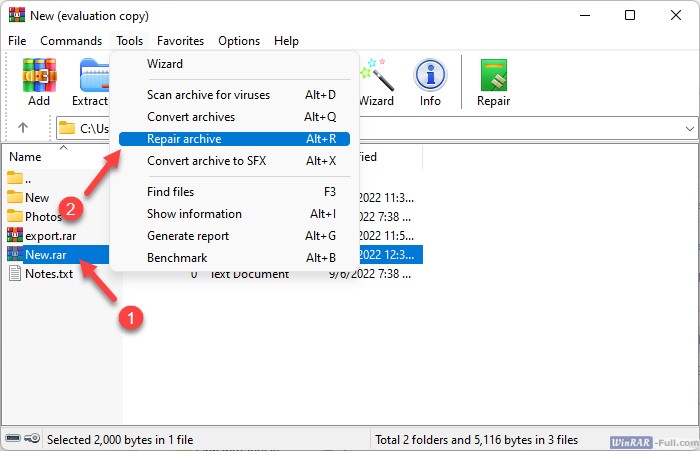Click the Add toolbar icon

coord(39,81)
